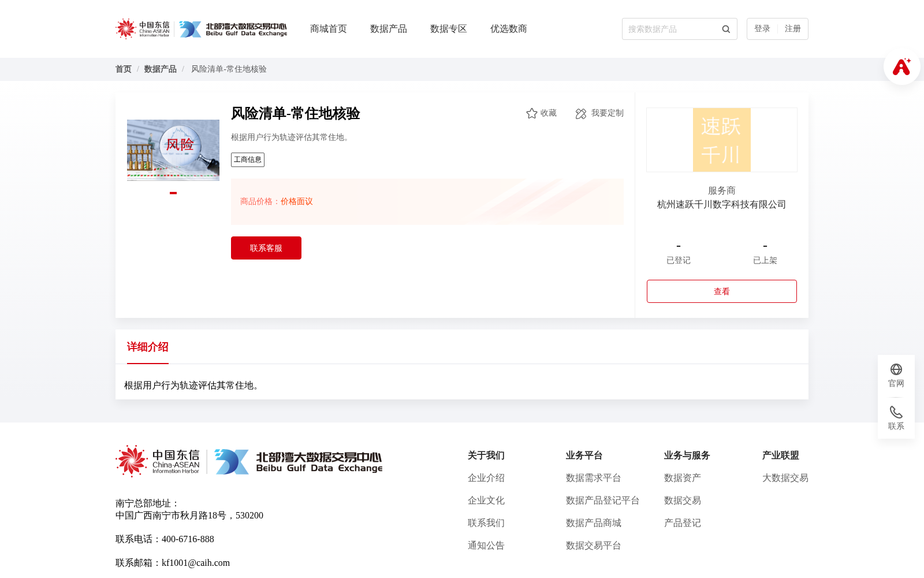Image resolution: width=924 pixels, height=578 pixels.
Task: Click the 关于我们 footer heading
Action: coord(486,455)
